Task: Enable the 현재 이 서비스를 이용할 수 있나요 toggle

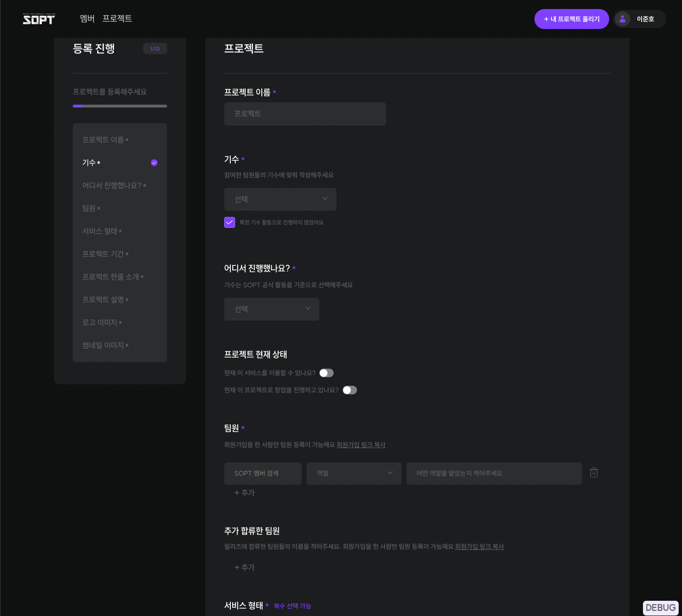Action: (x=326, y=373)
